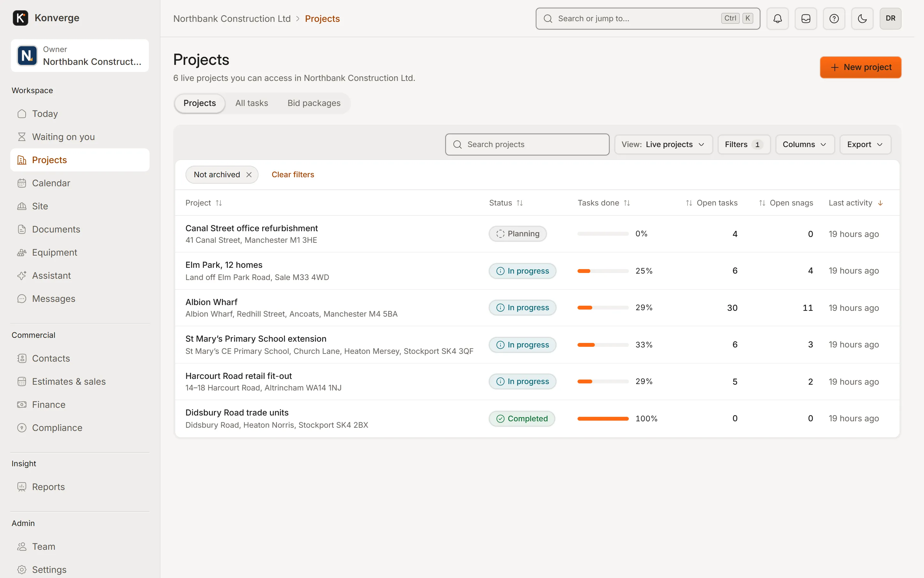Click Clear filters link
The height and width of the screenshot is (578, 924).
point(293,175)
